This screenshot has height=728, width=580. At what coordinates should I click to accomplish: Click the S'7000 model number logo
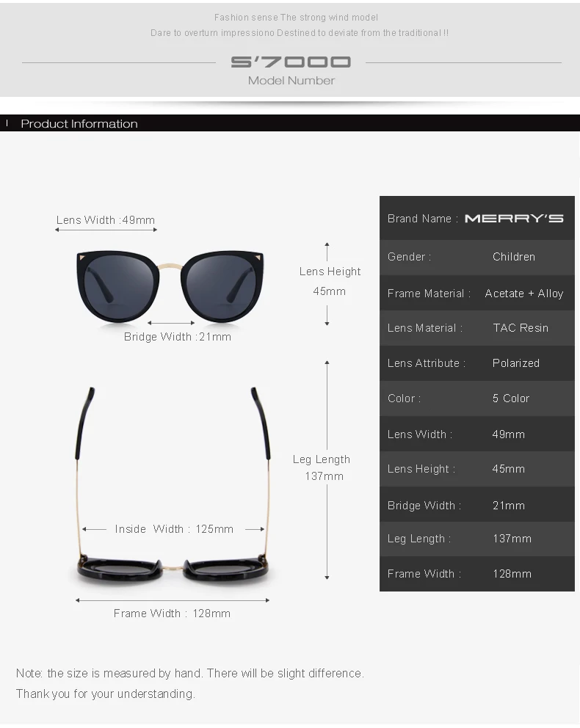coord(291,62)
